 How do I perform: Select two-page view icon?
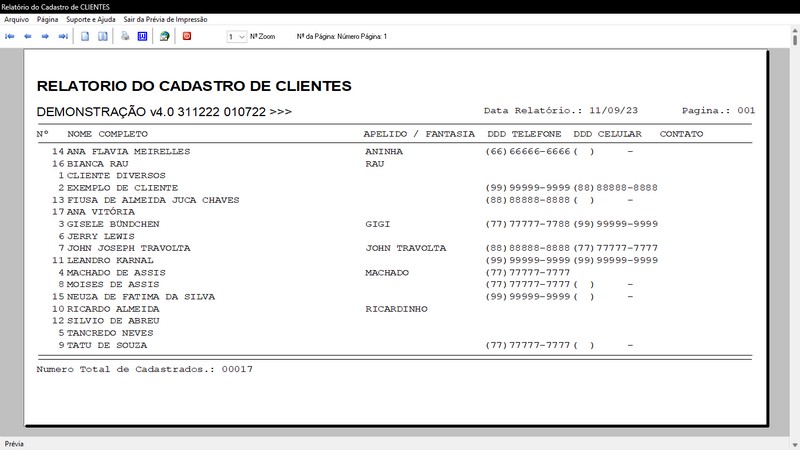point(103,36)
